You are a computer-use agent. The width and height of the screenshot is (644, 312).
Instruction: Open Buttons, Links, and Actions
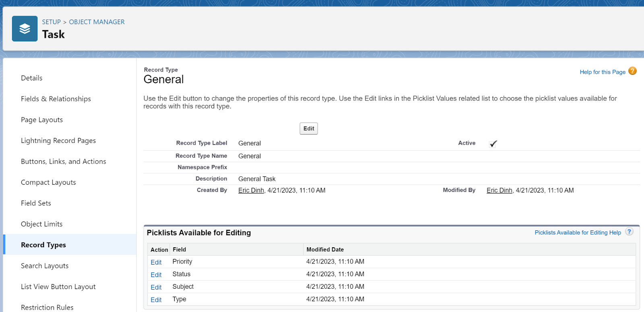click(x=64, y=162)
